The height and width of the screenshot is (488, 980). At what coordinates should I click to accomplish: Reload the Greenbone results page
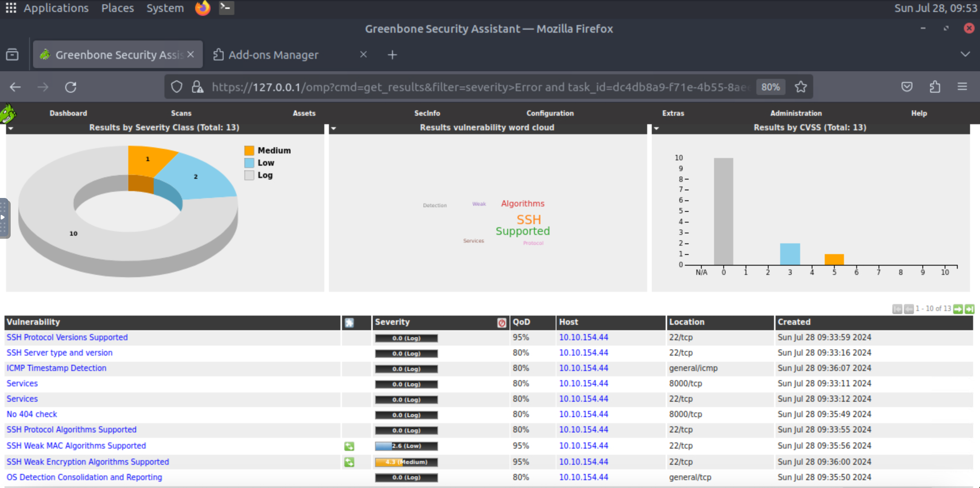[71, 87]
